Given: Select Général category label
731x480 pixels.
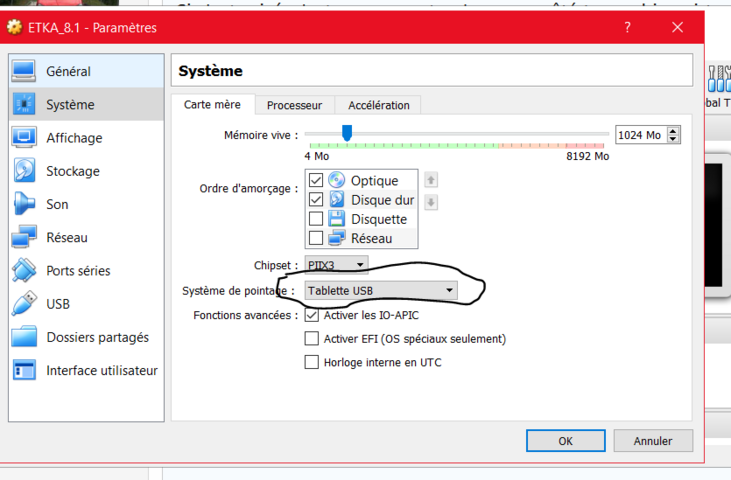Looking at the screenshot, I should 68,71.
